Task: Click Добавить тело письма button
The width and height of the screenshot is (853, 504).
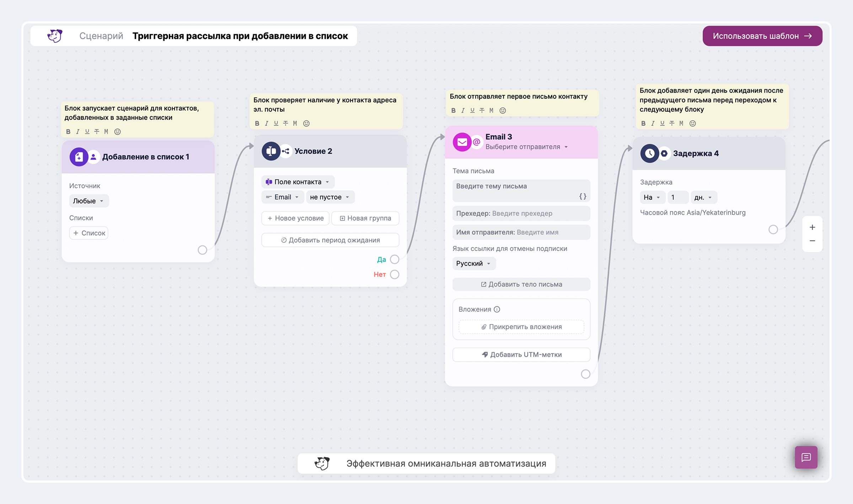Action: tap(521, 284)
